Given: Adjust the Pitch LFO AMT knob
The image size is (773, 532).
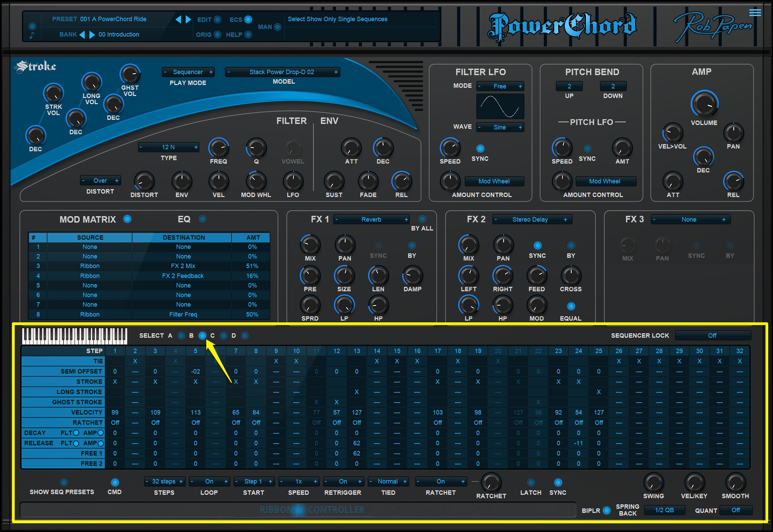Looking at the screenshot, I should (x=622, y=148).
